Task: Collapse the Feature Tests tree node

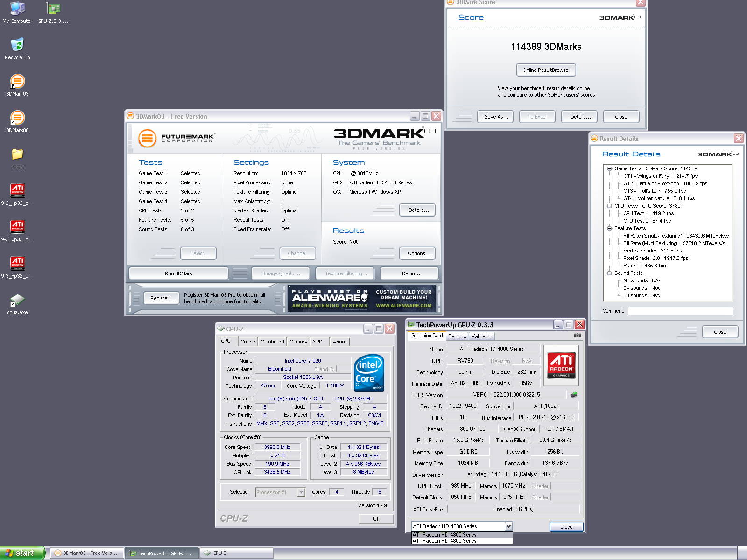Action: click(609, 228)
